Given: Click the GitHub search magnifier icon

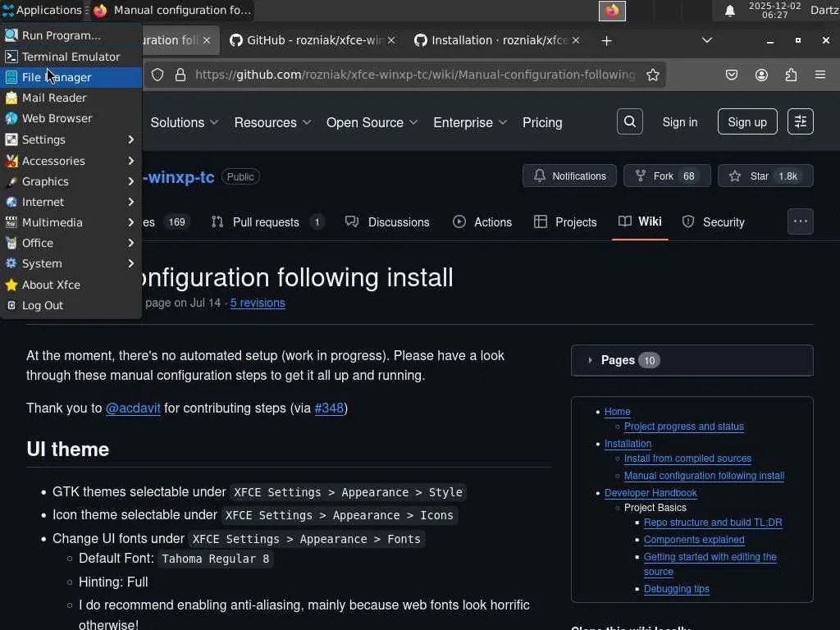Looking at the screenshot, I should [x=630, y=122].
